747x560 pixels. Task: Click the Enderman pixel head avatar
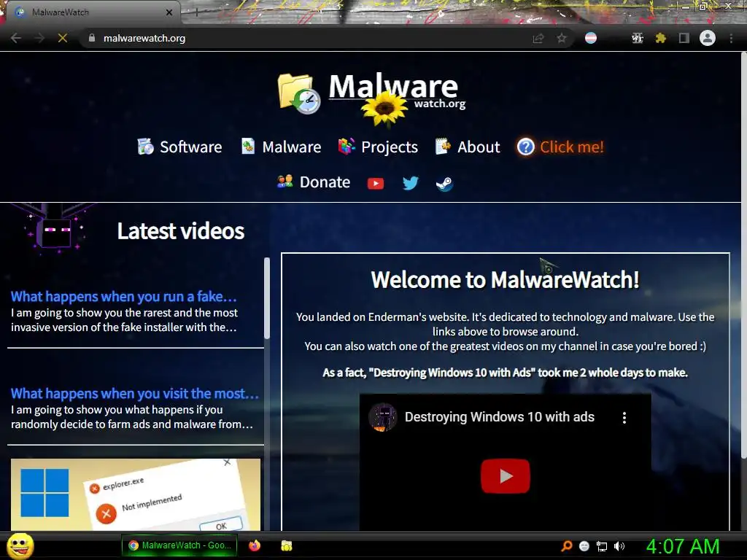tap(55, 232)
